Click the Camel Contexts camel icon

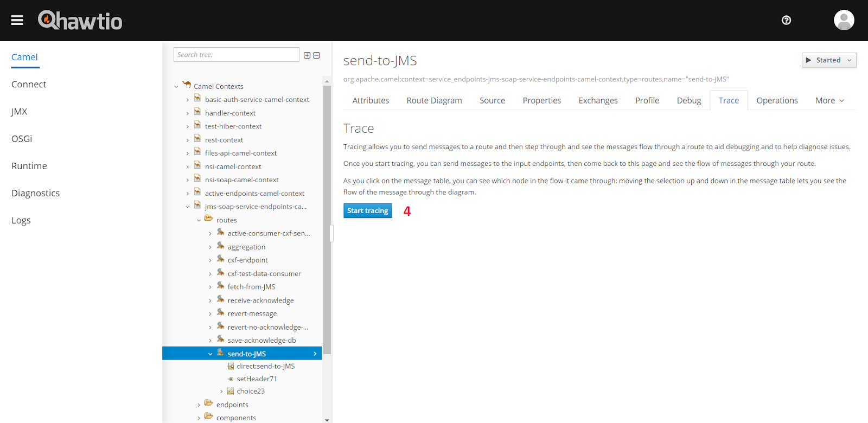click(x=187, y=85)
